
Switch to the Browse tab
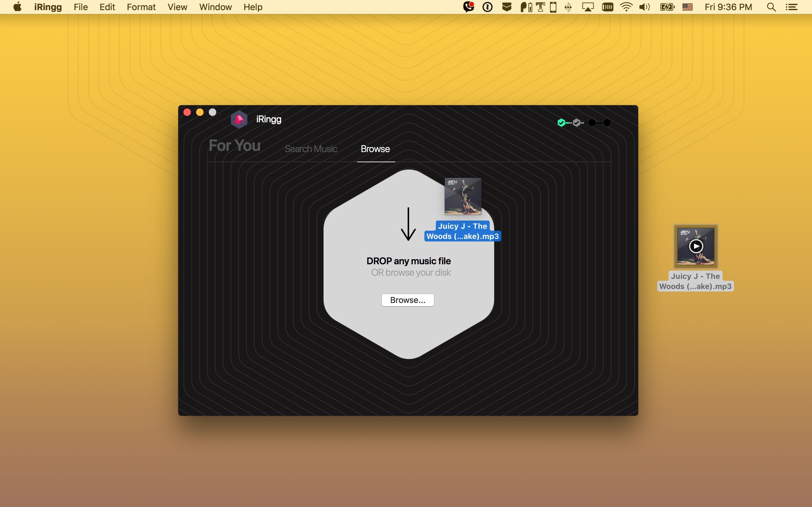[x=375, y=149]
